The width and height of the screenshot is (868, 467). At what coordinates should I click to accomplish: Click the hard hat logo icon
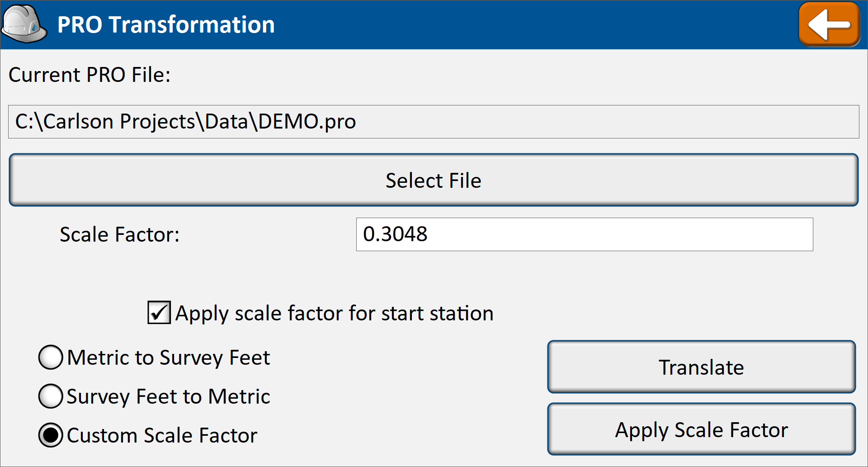[x=24, y=24]
